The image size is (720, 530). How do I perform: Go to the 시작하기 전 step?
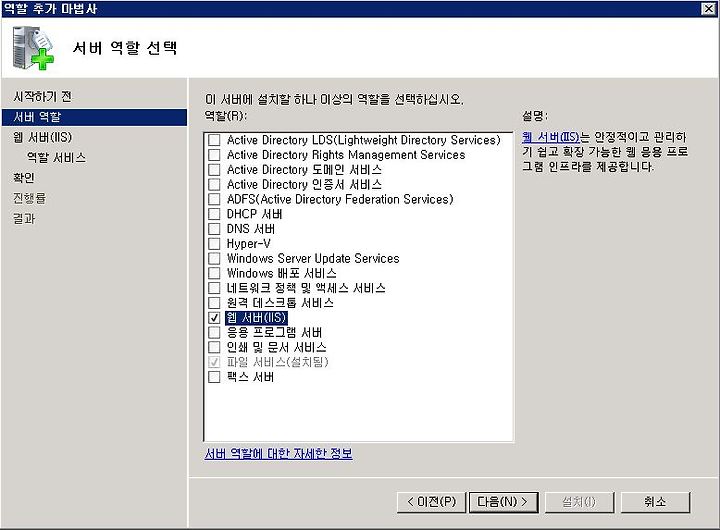pyautogui.click(x=42, y=96)
